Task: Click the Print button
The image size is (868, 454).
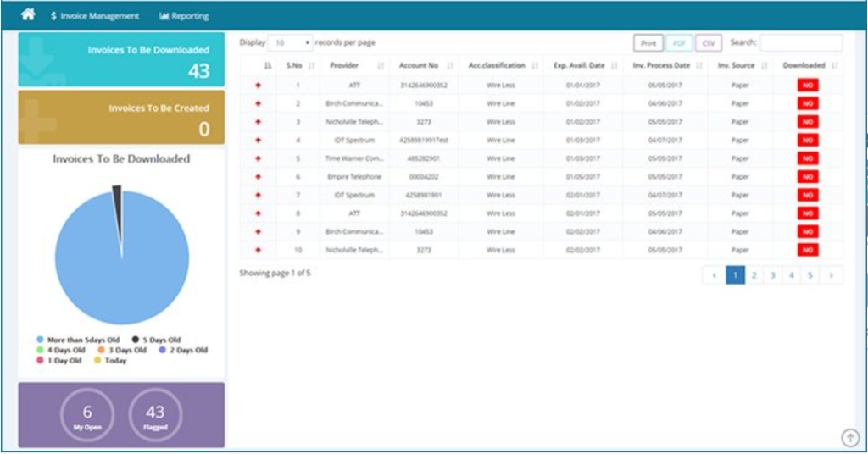Action: click(648, 43)
